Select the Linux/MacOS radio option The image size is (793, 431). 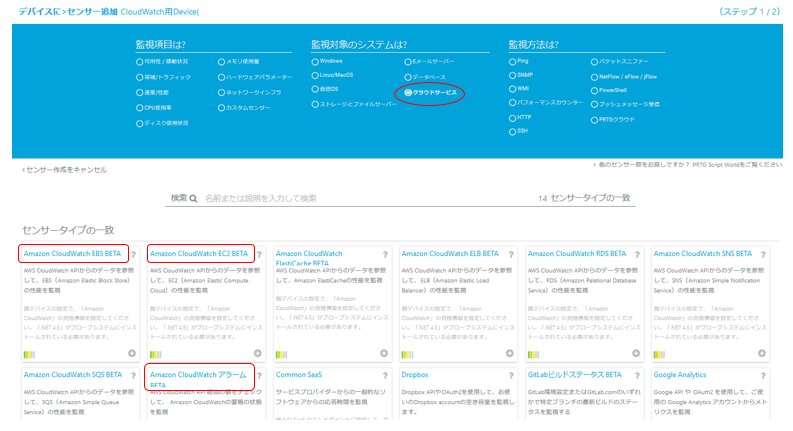tap(315, 75)
